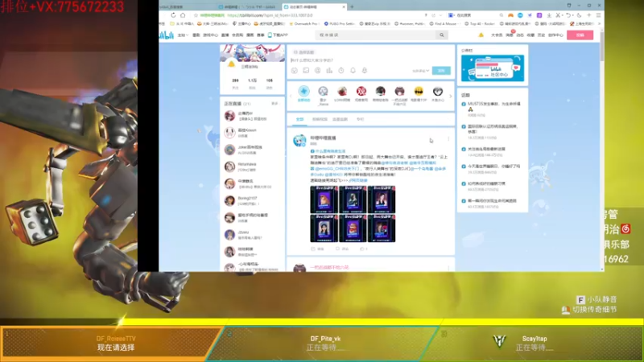Bookmark page with the star icon
The height and width of the screenshot is (362, 644).
click(196, 15)
